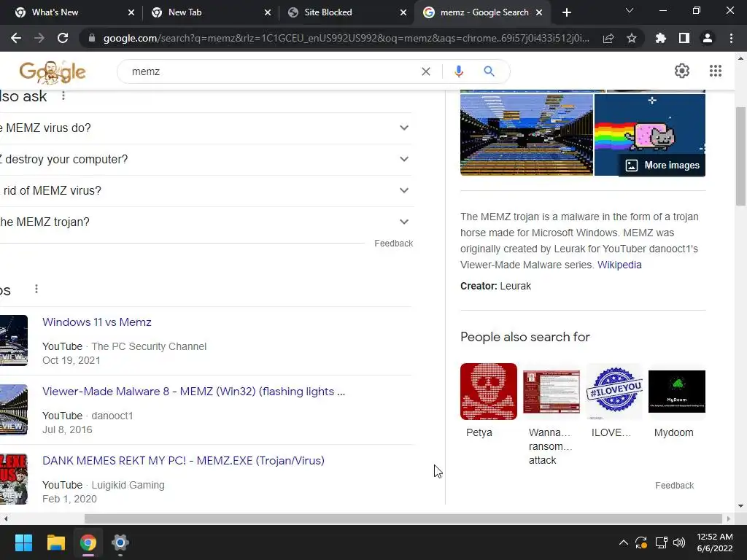Viewport: 747px width, 560px height.
Task: Close the What's New tab
Action: click(x=131, y=12)
